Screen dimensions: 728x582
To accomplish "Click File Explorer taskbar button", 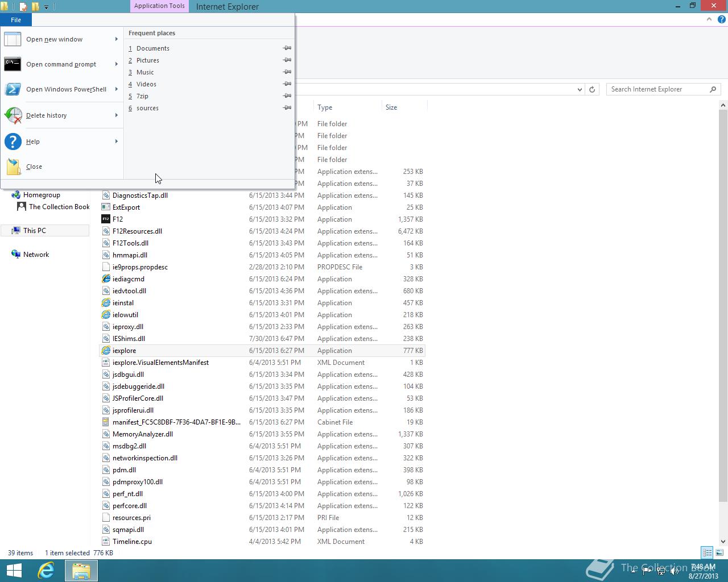I will tap(81, 571).
